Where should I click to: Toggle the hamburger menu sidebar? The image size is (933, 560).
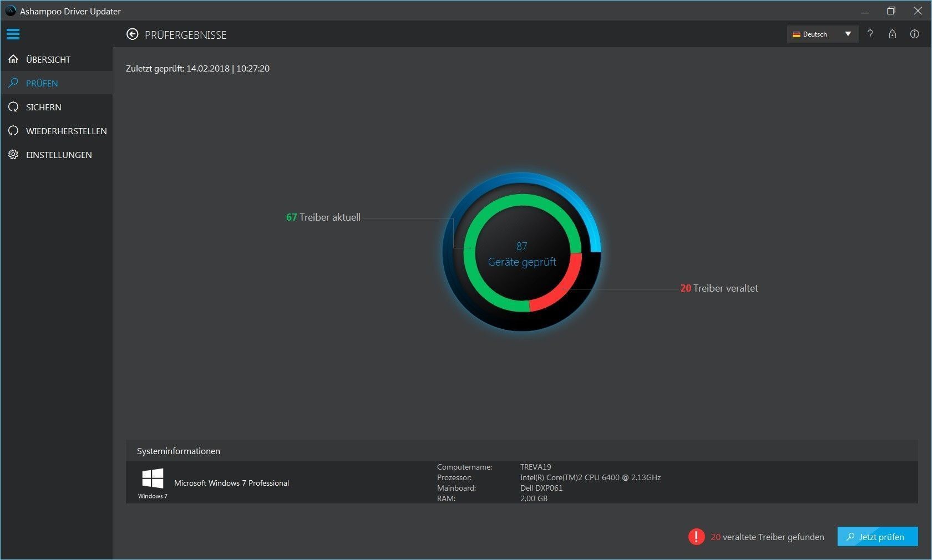click(13, 34)
